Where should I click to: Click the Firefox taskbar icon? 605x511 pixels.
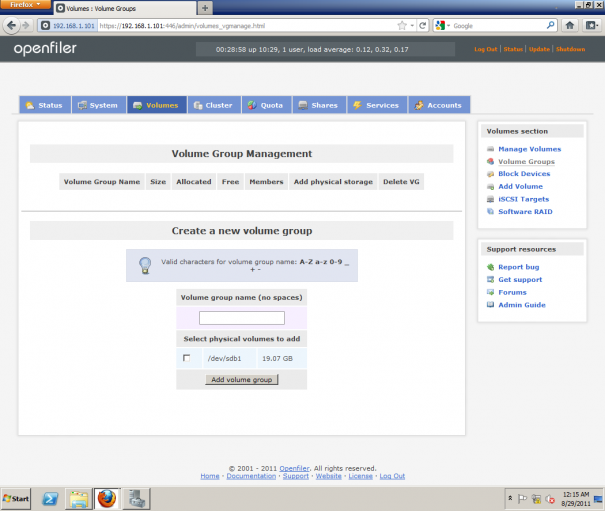pyautogui.click(x=107, y=499)
